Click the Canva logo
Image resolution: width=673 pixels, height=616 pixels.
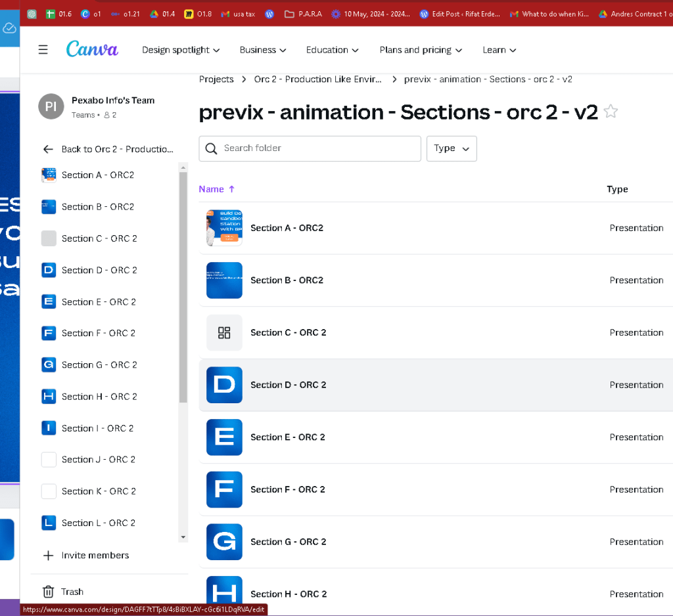click(92, 49)
